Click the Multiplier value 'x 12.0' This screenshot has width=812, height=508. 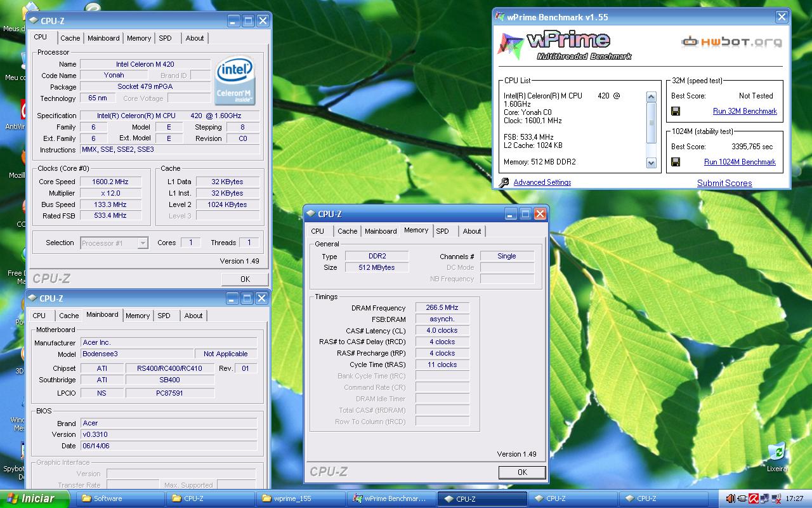(x=110, y=193)
